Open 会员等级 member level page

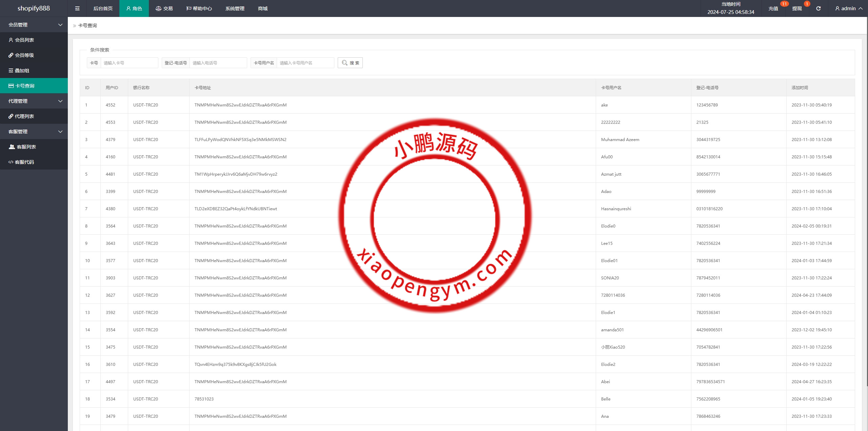point(24,55)
